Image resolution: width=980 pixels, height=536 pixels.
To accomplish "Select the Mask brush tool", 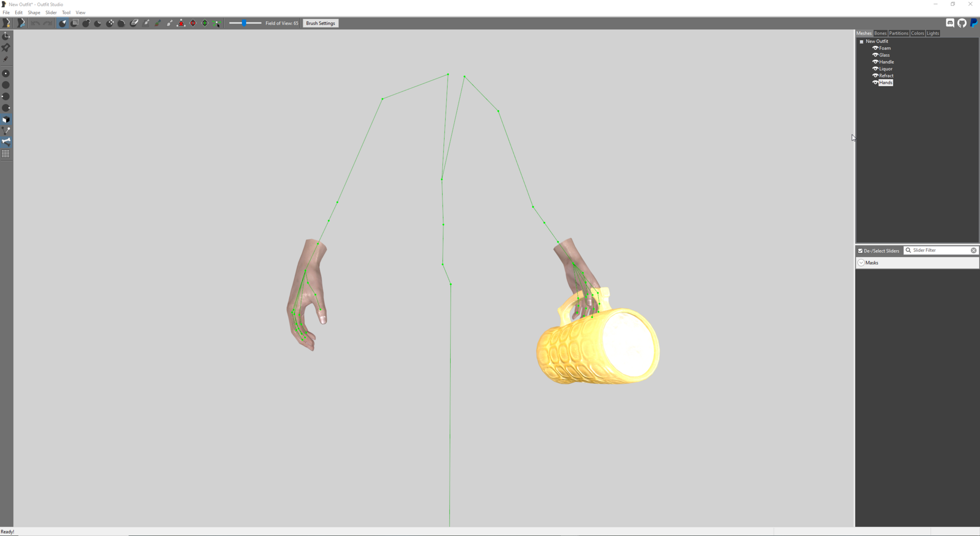I will click(x=75, y=23).
